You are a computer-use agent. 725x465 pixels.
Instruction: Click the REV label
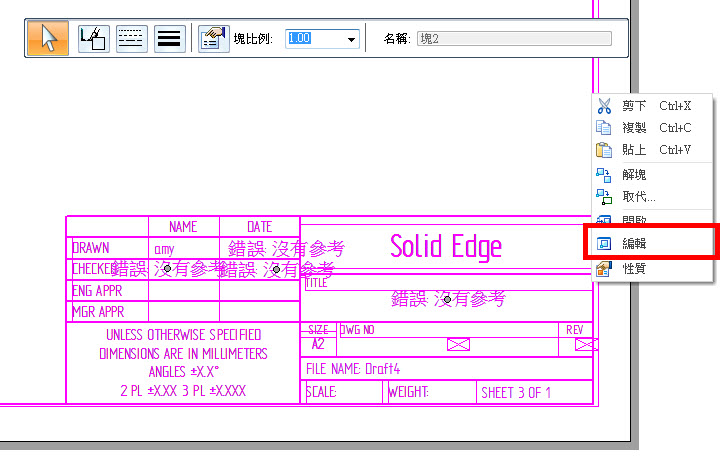point(575,330)
